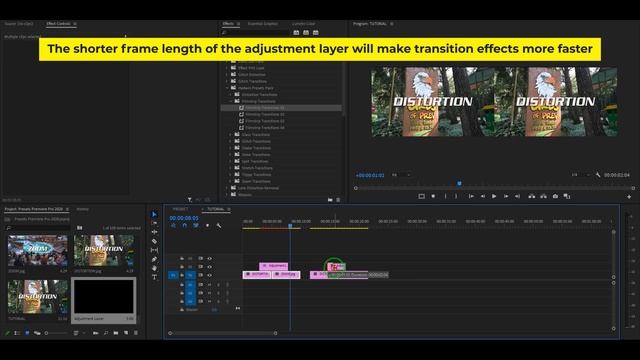Toggle bottom video track eye visibility
Screen dimensions: 640x360
[209, 275]
